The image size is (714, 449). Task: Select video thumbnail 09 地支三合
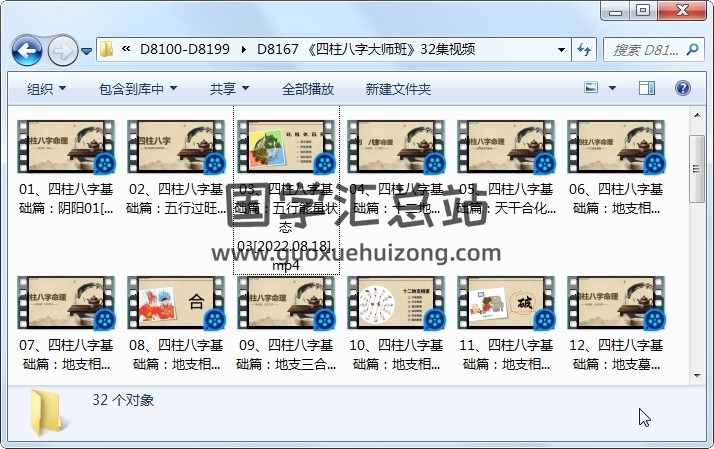click(x=286, y=302)
